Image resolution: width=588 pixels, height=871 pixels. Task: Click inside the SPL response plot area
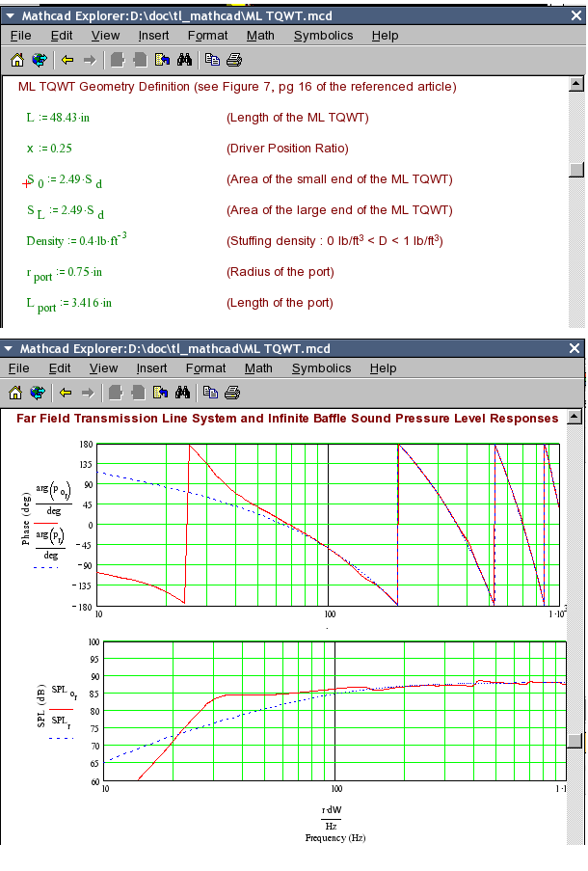click(x=335, y=711)
